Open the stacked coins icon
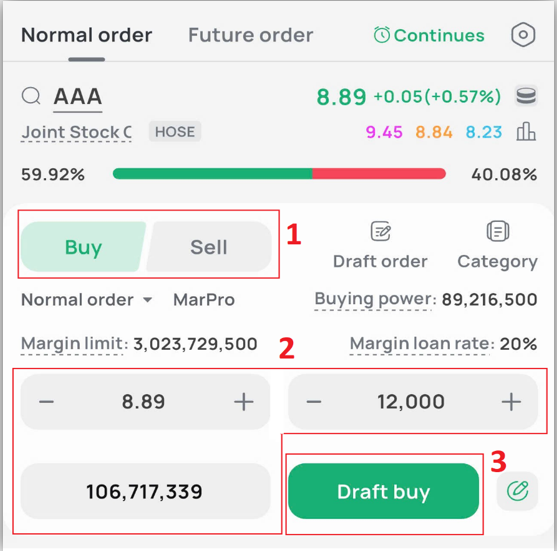The image size is (557, 551). (526, 96)
